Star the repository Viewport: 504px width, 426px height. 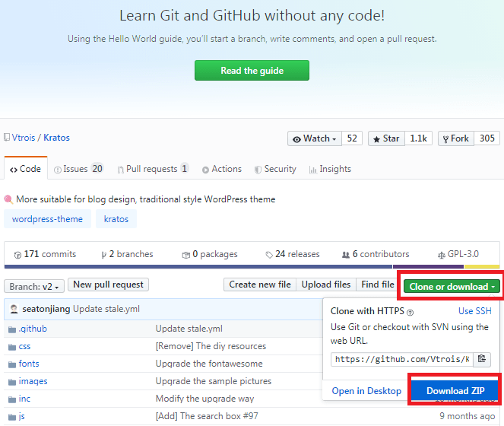386,138
